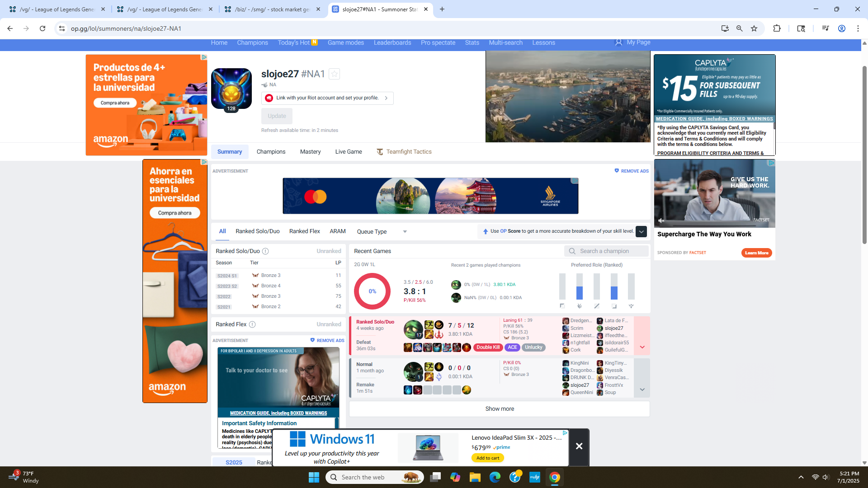
Task: Click Add to cart in Lenovo ad
Action: [x=488, y=458]
